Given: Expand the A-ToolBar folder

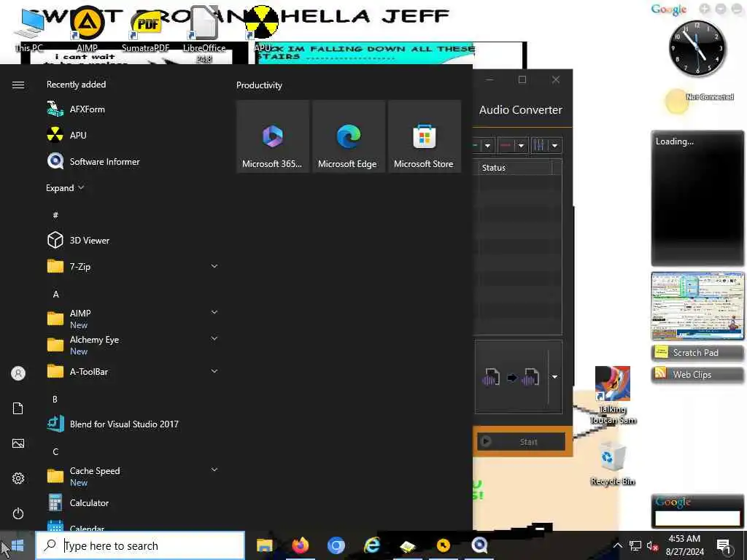Looking at the screenshot, I should [x=131, y=371].
